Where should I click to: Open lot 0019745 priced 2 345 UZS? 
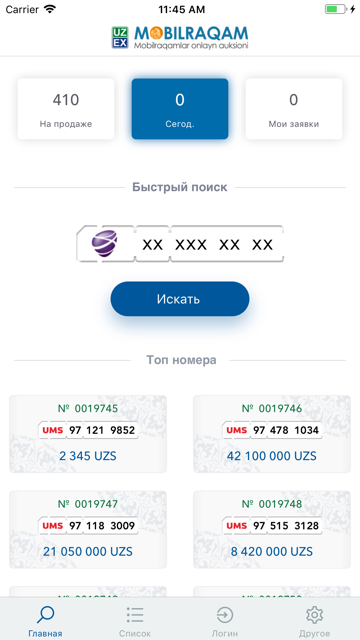point(88,434)
